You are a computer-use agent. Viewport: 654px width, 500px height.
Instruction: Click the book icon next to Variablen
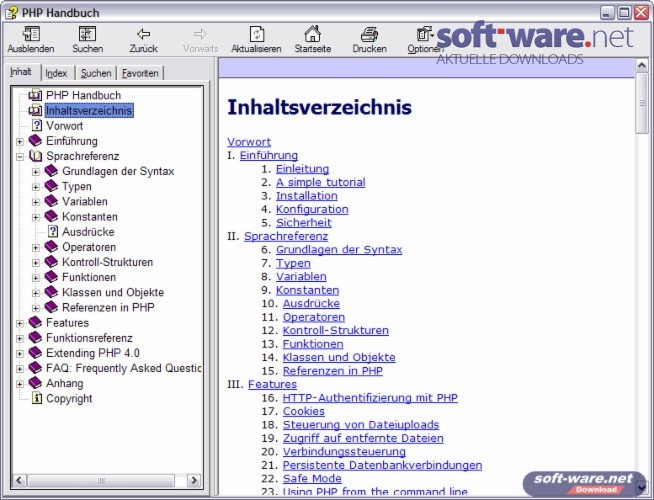(51, 201)
